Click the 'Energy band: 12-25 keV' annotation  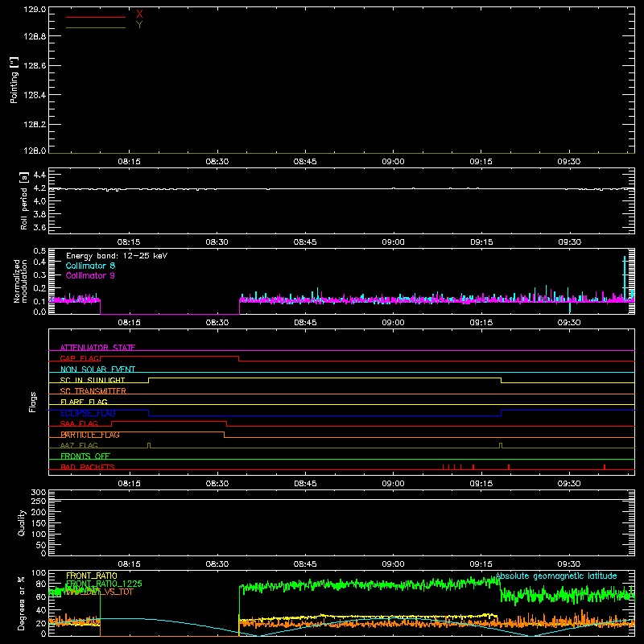point(117,256)
